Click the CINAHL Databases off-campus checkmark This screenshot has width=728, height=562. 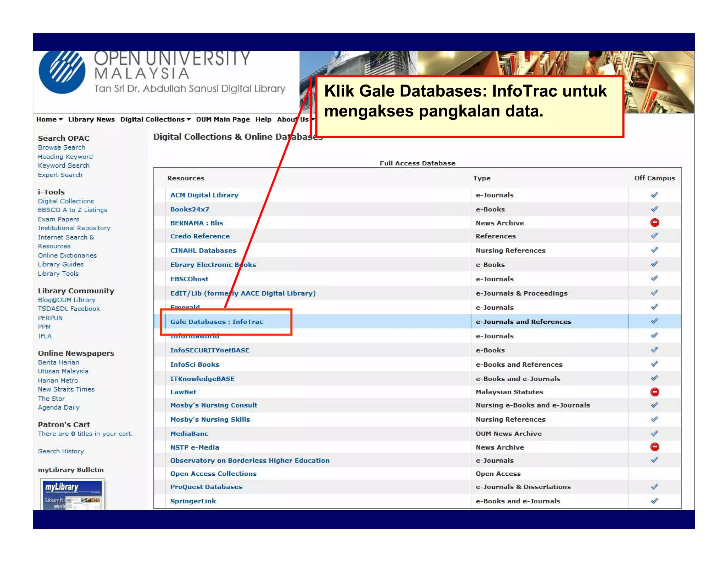tap(654, 250)
